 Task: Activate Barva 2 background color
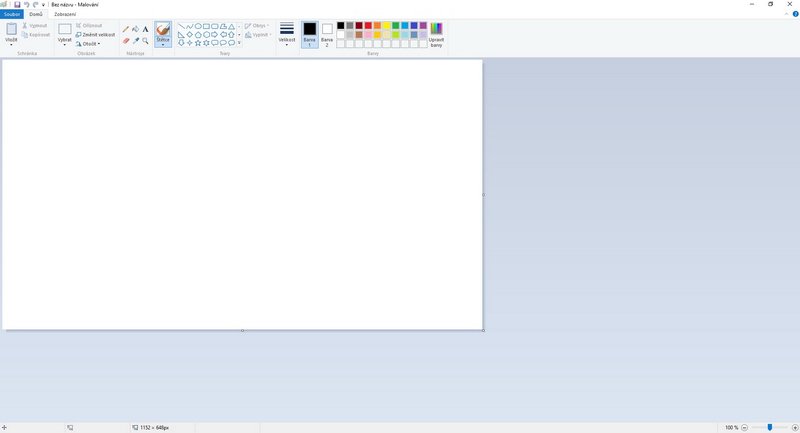327,34
